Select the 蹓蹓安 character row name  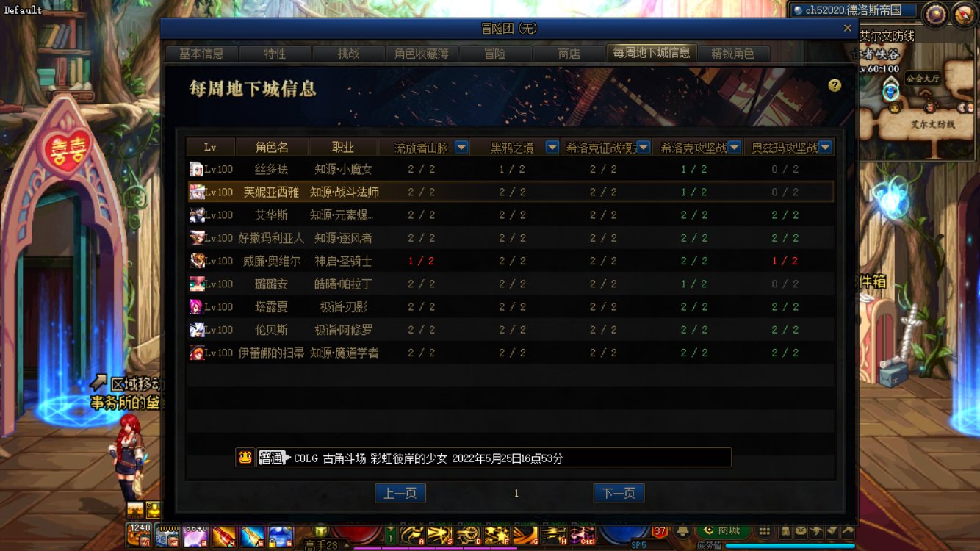[x=271, y=284]
